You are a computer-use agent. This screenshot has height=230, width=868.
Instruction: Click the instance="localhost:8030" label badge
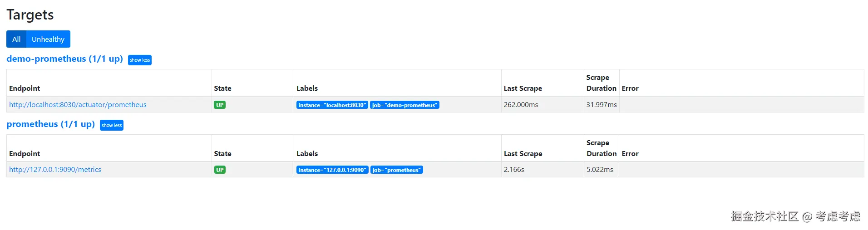(332, 105)
